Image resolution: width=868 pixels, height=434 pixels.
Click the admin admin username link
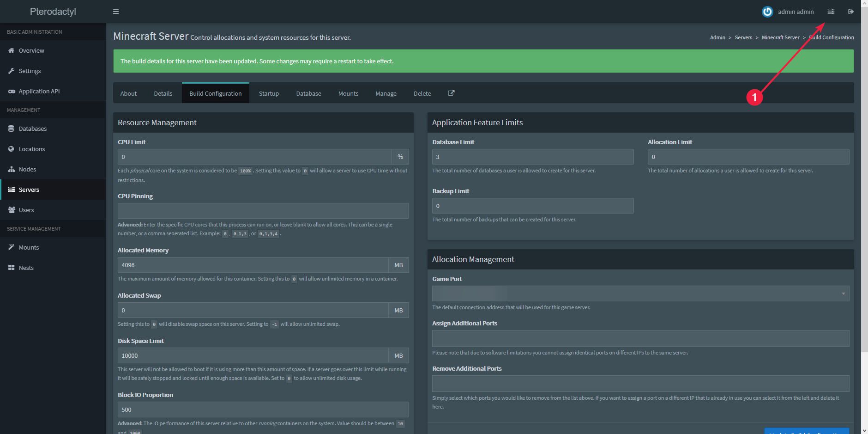(796, 12)
